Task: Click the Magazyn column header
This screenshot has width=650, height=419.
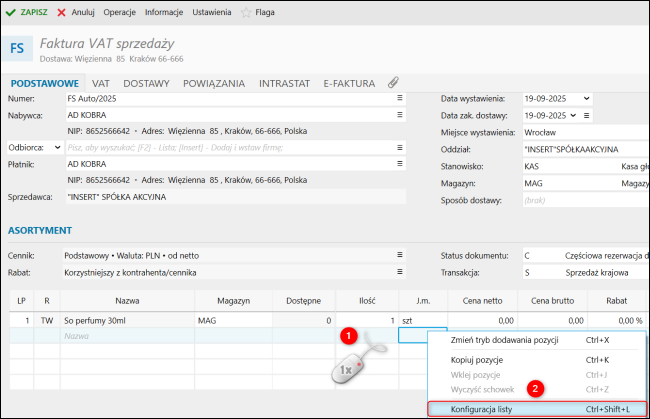Action: [x=233, y=301]
